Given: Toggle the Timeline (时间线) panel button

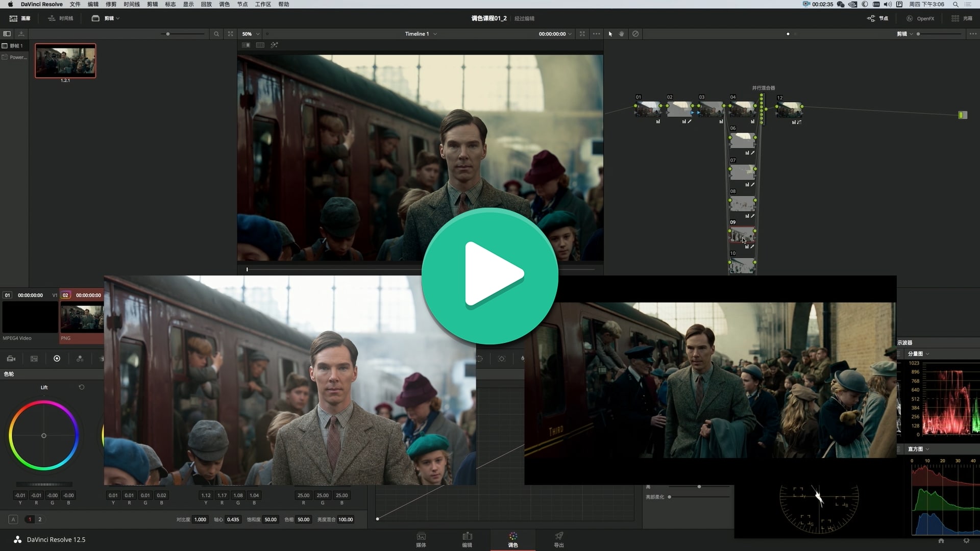Looking at the screenshot, I should click(60, 18).
